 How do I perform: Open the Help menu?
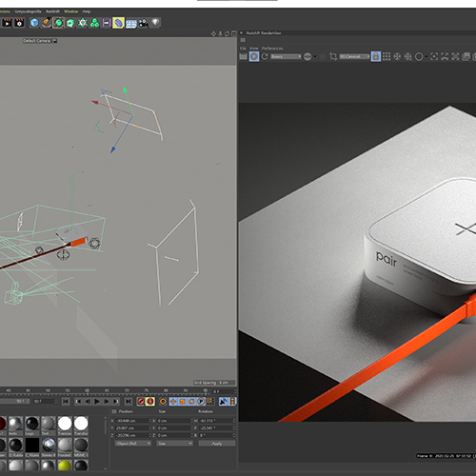[87, 11]
